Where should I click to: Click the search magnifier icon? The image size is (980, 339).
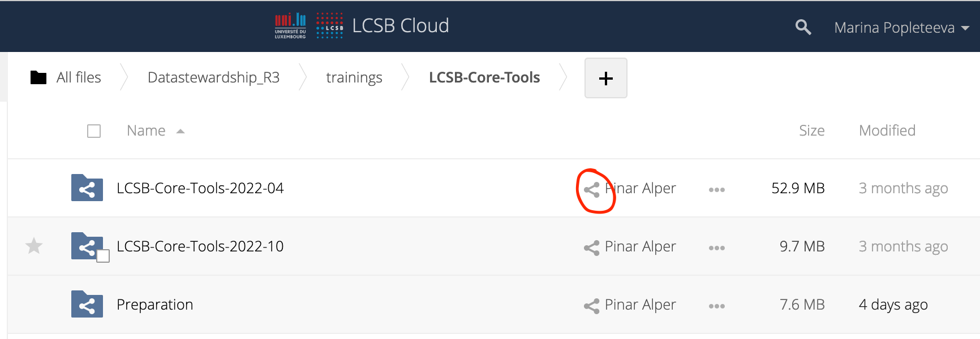click(803, 27)
